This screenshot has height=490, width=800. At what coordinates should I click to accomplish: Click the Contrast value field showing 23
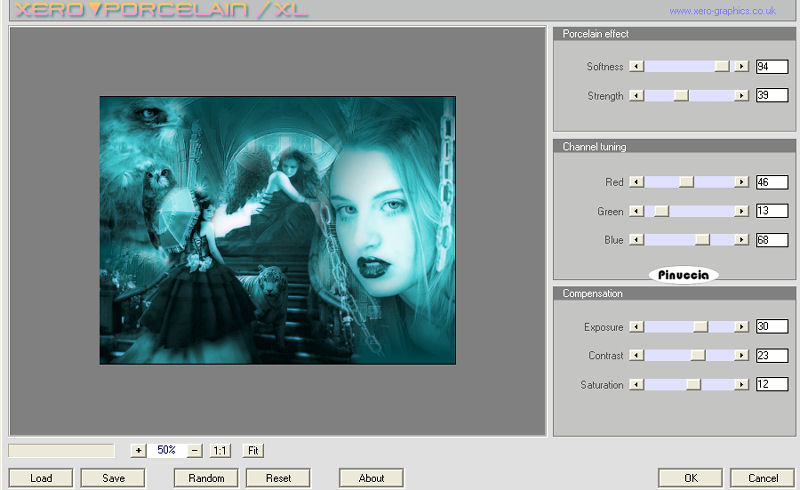click(772, 355)
